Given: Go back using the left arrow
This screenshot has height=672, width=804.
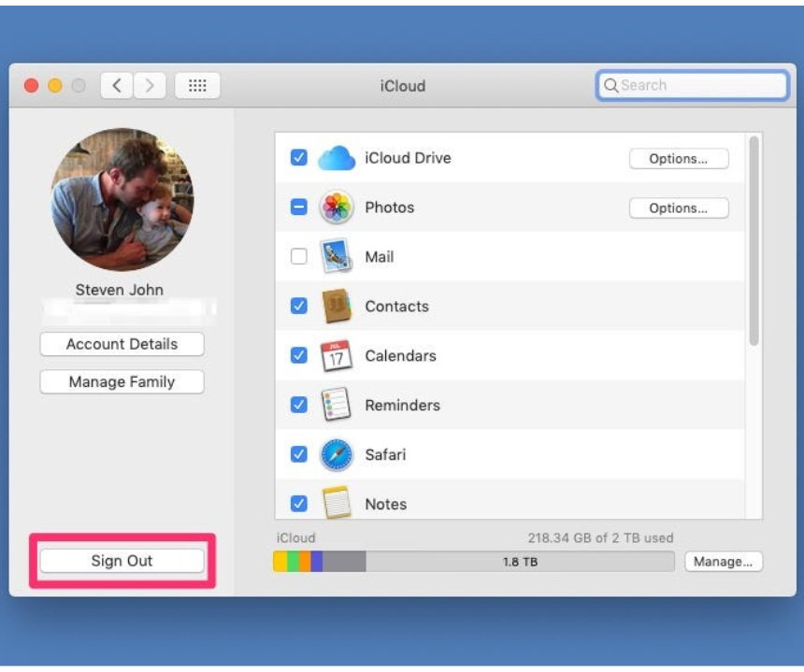Looking at the screenshot, I should pos(114,85).
